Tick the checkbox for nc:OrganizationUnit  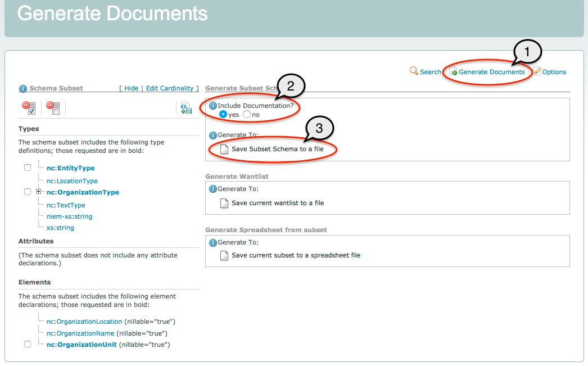point(28,344)
